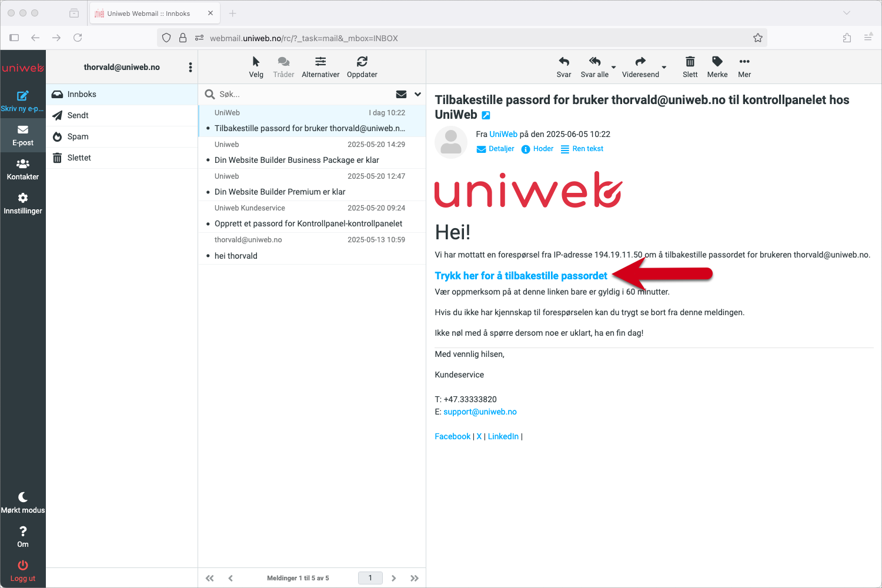Click the support@uniweb.no email link
Image resolution: width=882 pixels, height=588 pixels.
(x=480, y=412)
